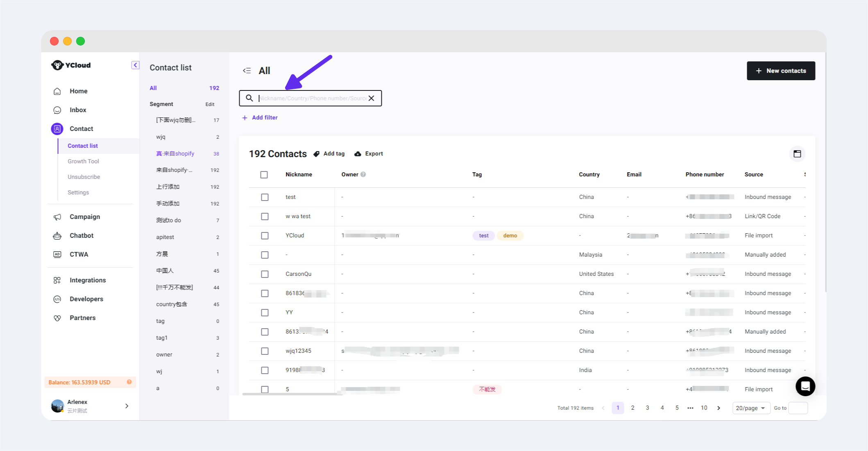Open Growth Tool submenu item

click(83, 161)
